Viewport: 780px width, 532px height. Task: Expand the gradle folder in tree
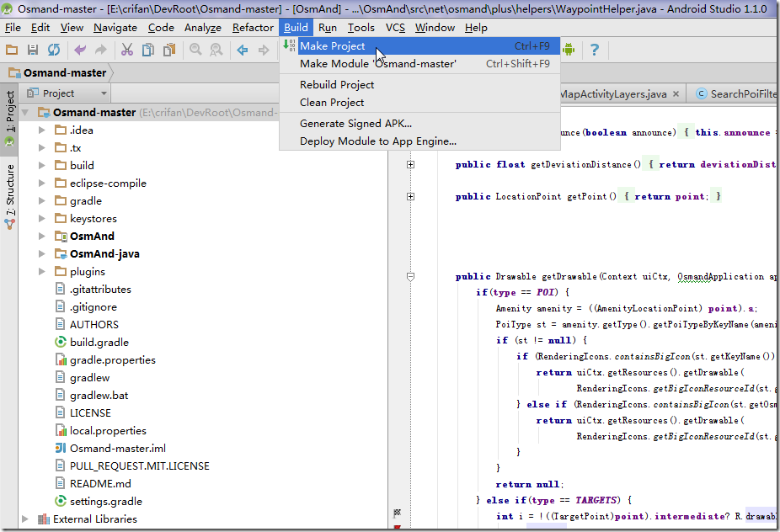42,201
